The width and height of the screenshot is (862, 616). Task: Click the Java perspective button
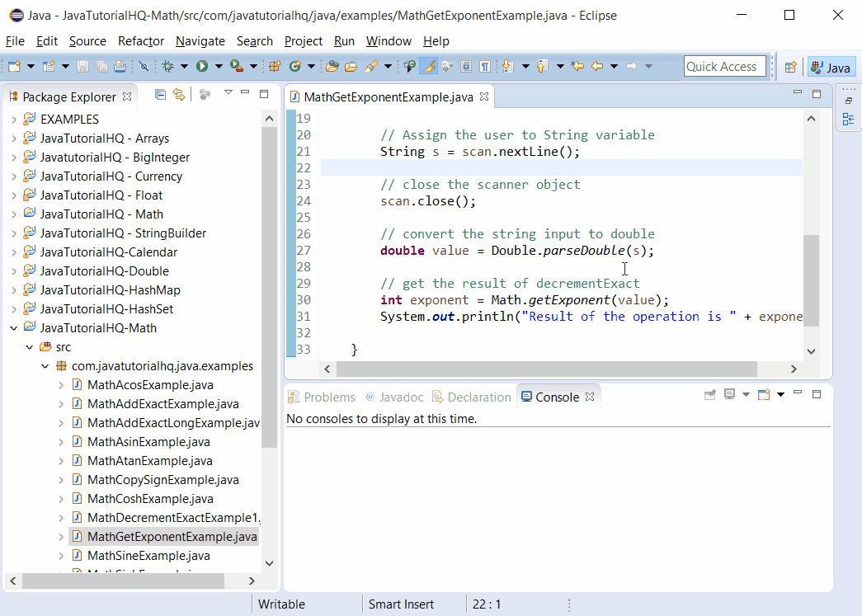(x=831, y=66)
